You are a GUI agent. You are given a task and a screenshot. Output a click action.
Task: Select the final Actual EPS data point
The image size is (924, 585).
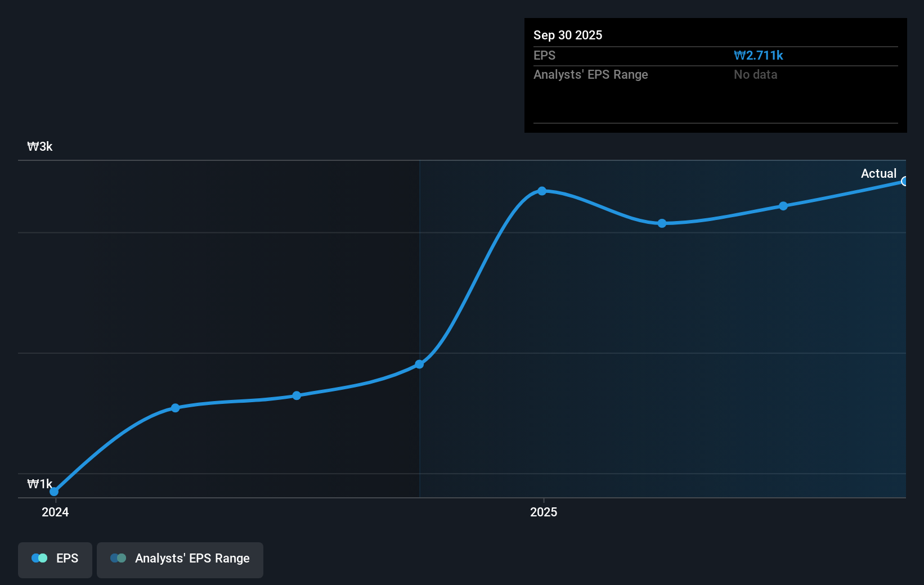[x=905, y=181]
